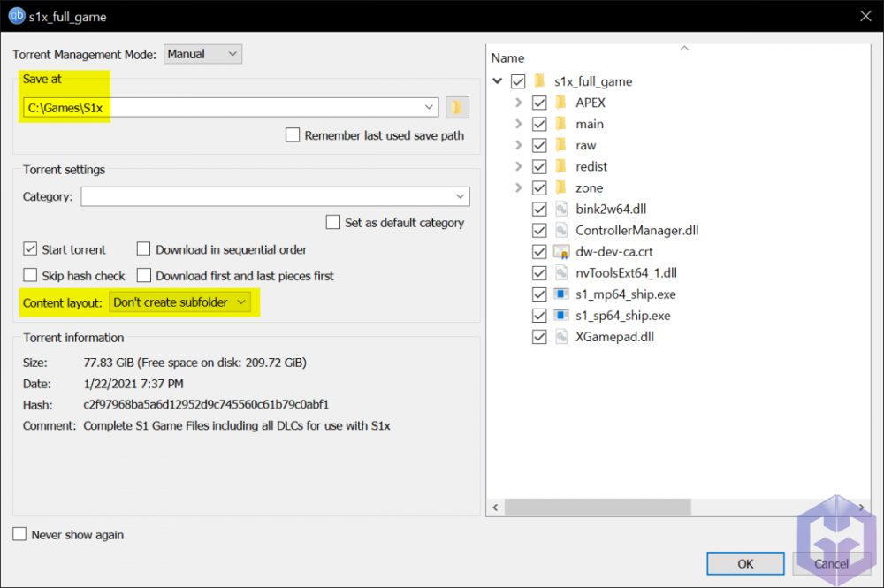Click the s1_mp64_ship.exe file icon
884x588 pixels.
point(560,294)
